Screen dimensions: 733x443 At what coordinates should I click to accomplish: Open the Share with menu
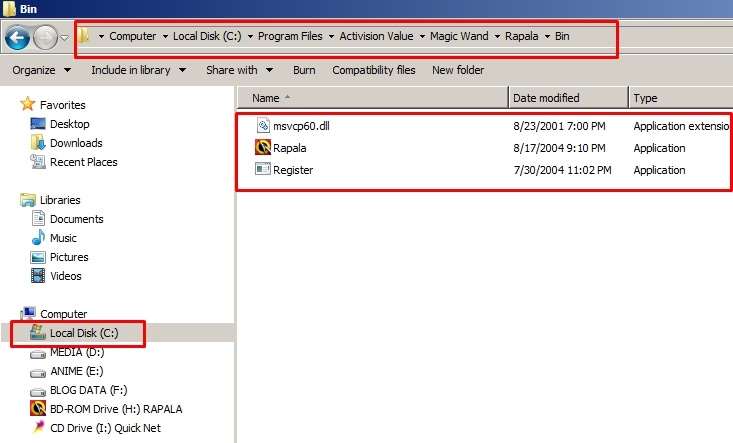(x=239, y=70)
